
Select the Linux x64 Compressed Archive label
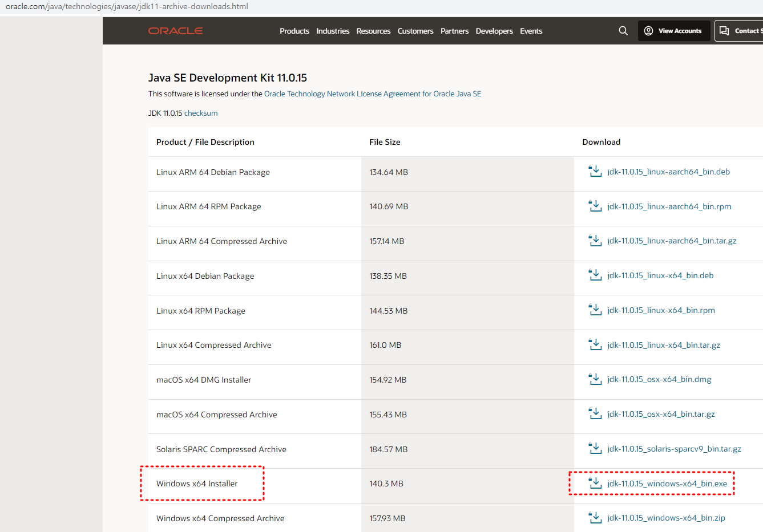click(x=214, y=345)
